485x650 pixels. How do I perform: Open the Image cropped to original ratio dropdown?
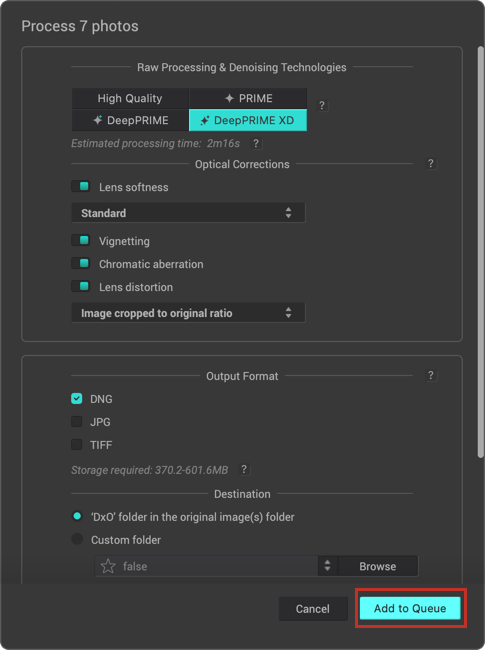189,313
